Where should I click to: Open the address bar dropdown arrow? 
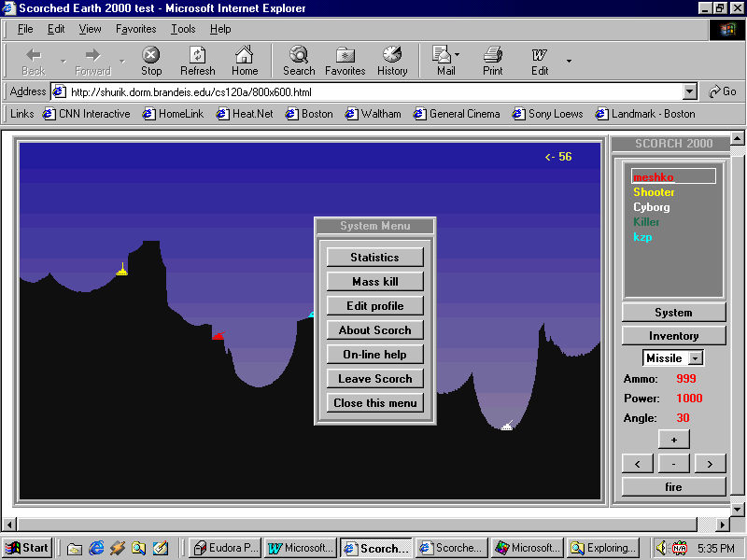point(690,91)
